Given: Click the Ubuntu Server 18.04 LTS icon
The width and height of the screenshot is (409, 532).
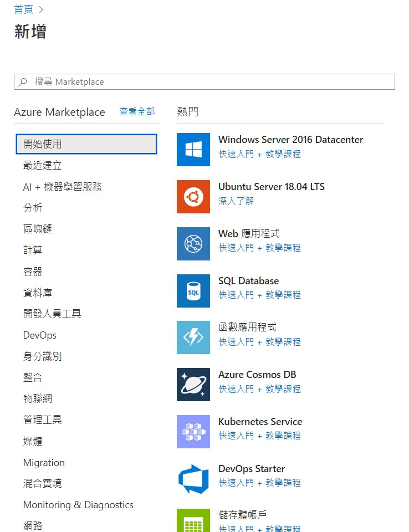Looking at the screenshot, I should point(193,197).
